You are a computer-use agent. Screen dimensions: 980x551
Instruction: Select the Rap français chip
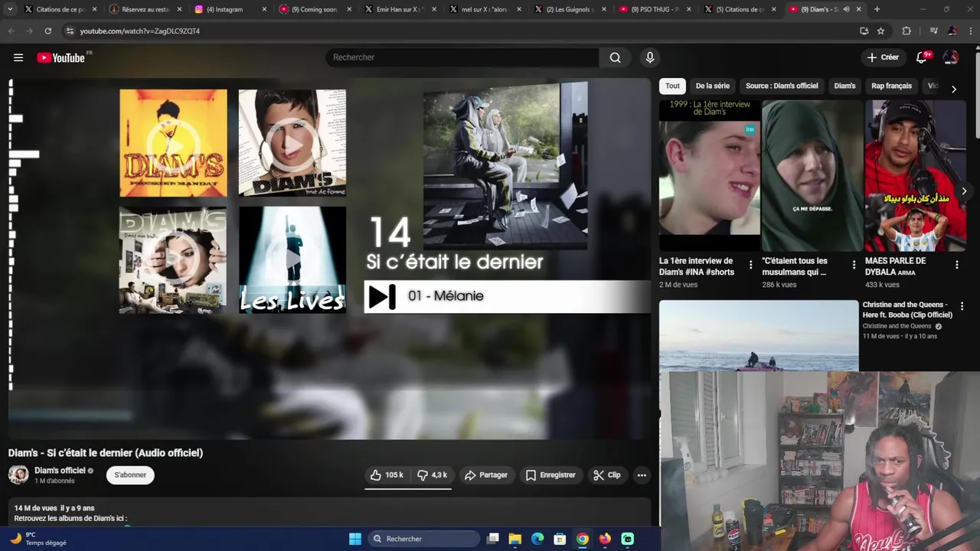click(891, 86)
